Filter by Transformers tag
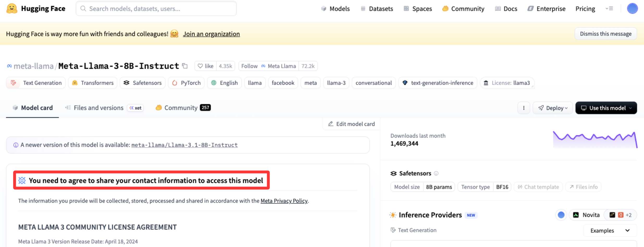 click(x=92, y=83)
